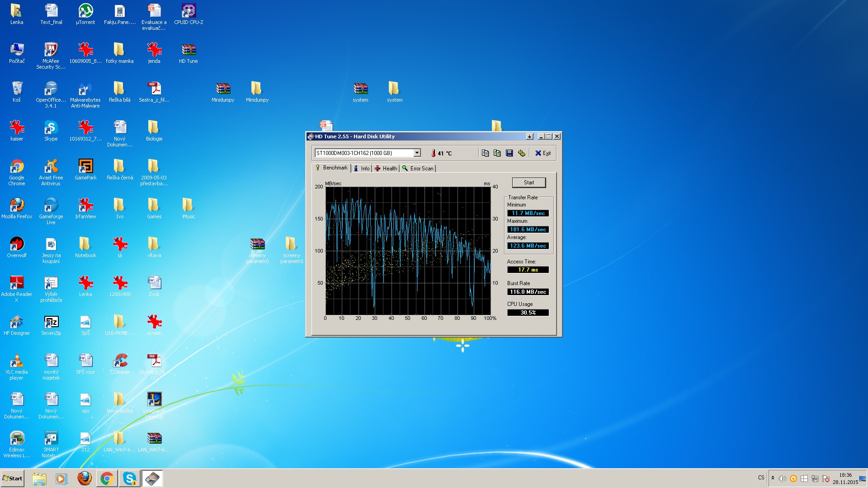The width and height of the screenshot is (868, 488).
Task: Start the disk benchmark
Action: [528, 183]
